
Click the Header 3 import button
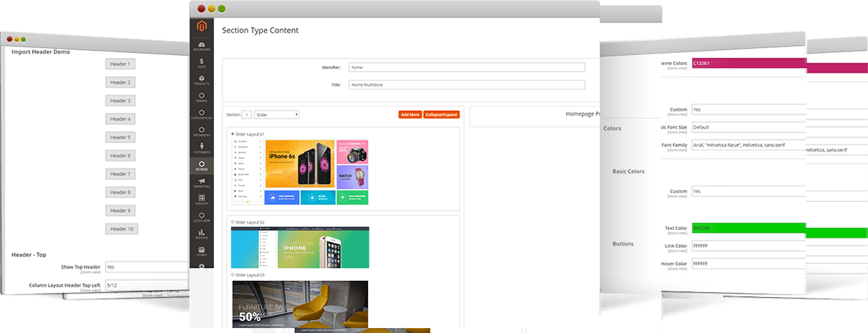pyautogui.click(x=120, y=100)
